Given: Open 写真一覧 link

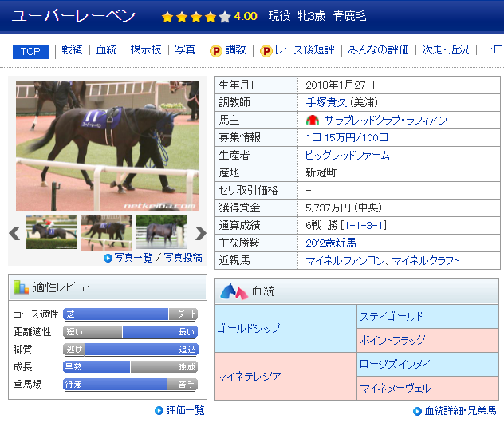Looking at the screenshot, I should pos(133,258).
